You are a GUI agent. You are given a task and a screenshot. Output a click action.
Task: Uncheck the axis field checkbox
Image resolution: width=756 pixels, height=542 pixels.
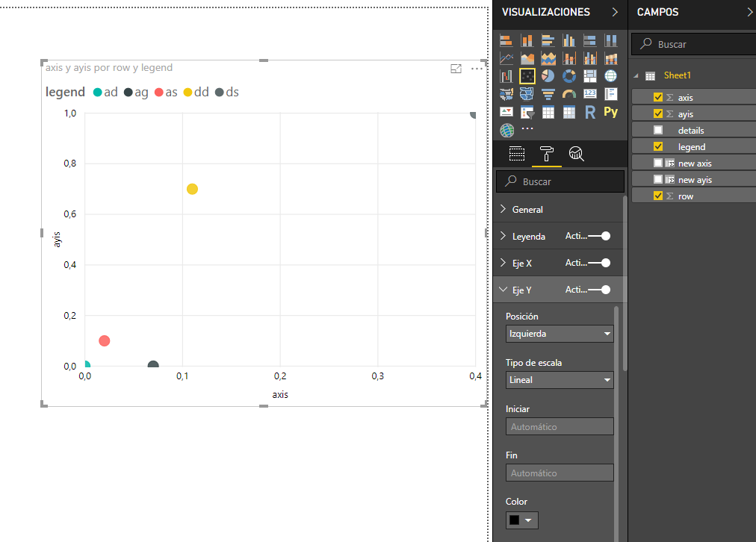click(x=658, y=97)
